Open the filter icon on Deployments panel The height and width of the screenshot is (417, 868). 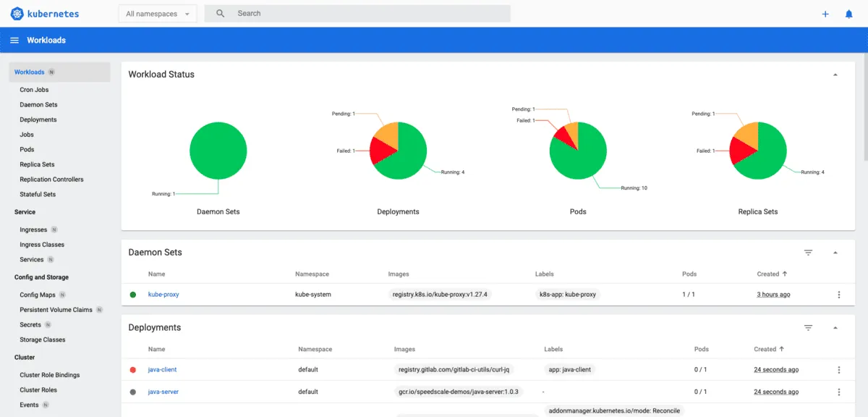[x=808, y=327]
